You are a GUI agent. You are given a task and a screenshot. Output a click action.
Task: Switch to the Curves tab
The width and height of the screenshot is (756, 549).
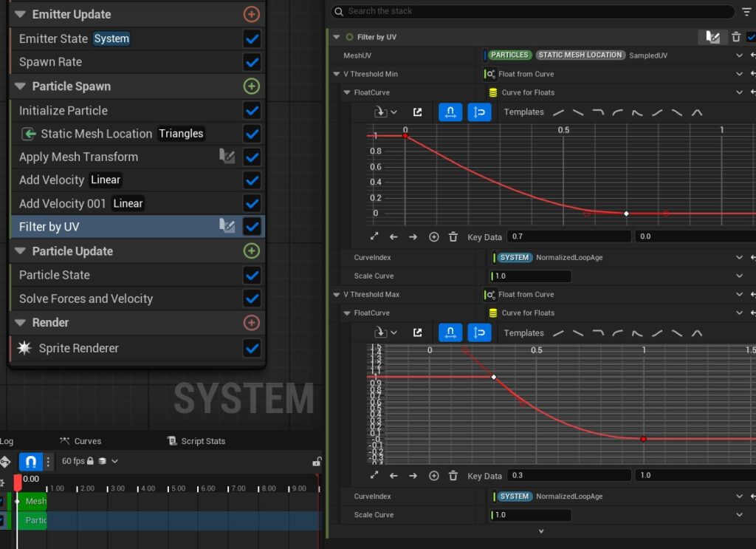[x=81, y=441]
